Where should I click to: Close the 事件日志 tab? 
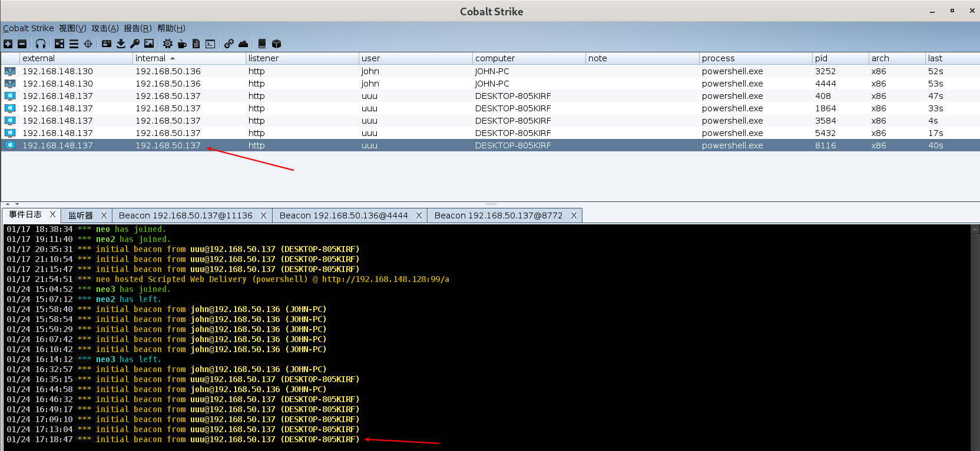(x=52, y=215)
